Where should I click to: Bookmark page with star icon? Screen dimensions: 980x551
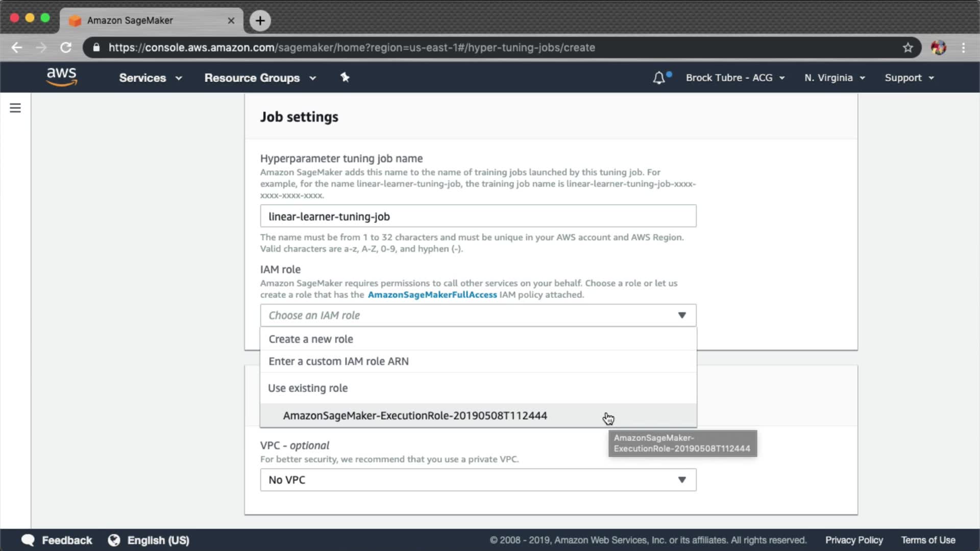click(908, 47)
